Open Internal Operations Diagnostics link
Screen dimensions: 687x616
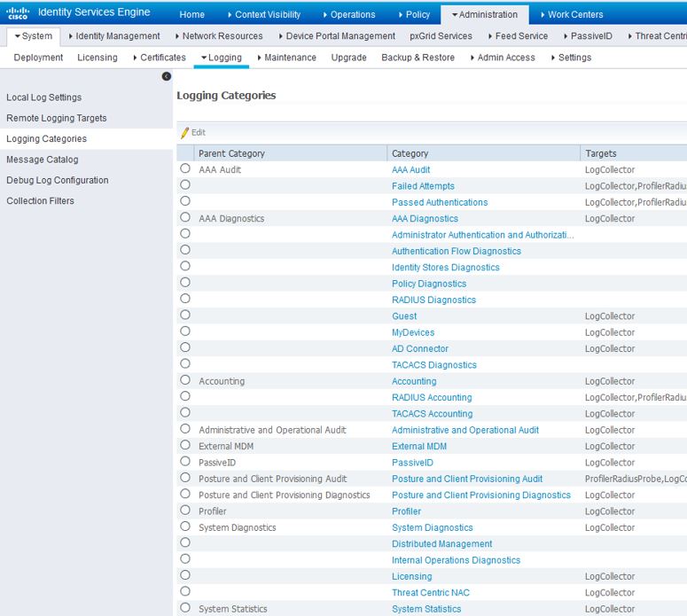coord(457,560)
